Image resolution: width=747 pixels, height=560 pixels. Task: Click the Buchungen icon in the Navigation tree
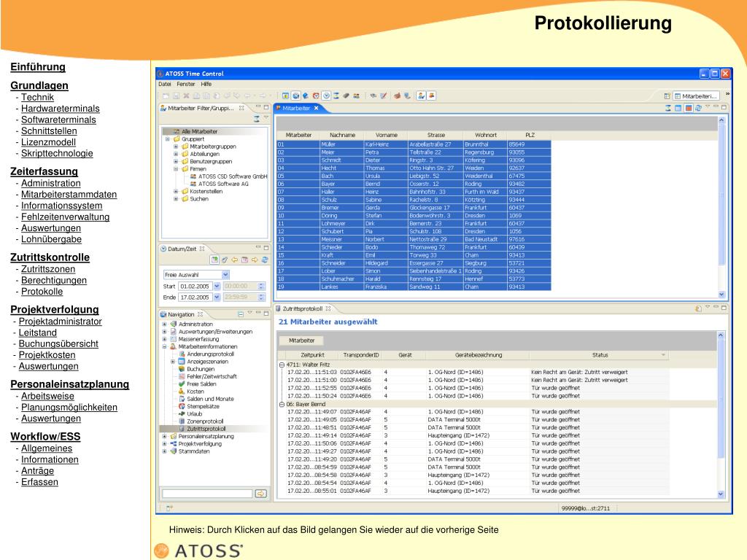tap(182, 369)
